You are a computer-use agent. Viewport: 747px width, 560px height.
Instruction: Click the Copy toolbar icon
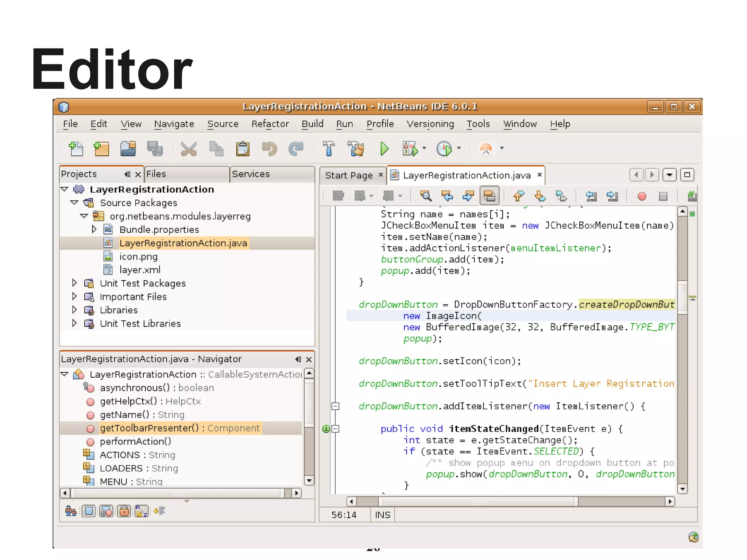point(216,148)
